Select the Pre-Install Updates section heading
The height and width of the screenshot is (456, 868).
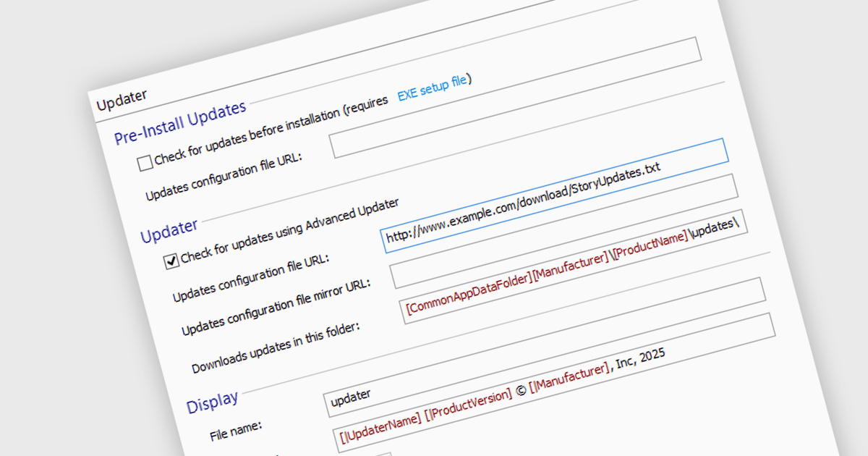pos(181,122)
